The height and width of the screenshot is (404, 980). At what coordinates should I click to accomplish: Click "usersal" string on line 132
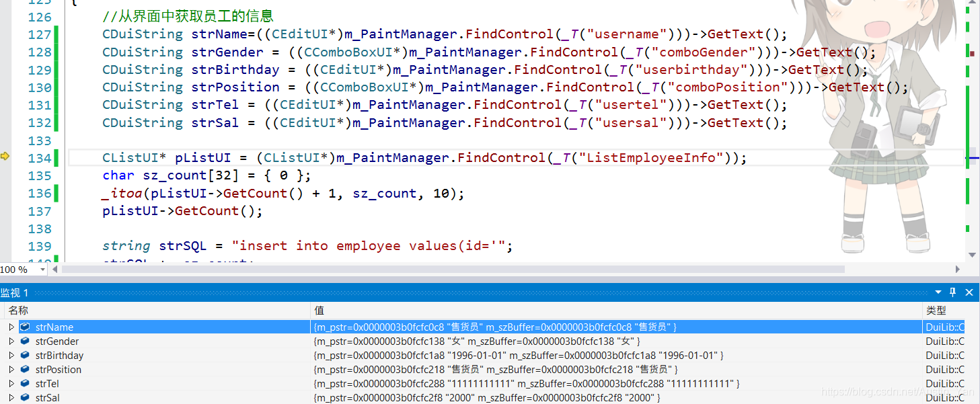coord(631,123)
